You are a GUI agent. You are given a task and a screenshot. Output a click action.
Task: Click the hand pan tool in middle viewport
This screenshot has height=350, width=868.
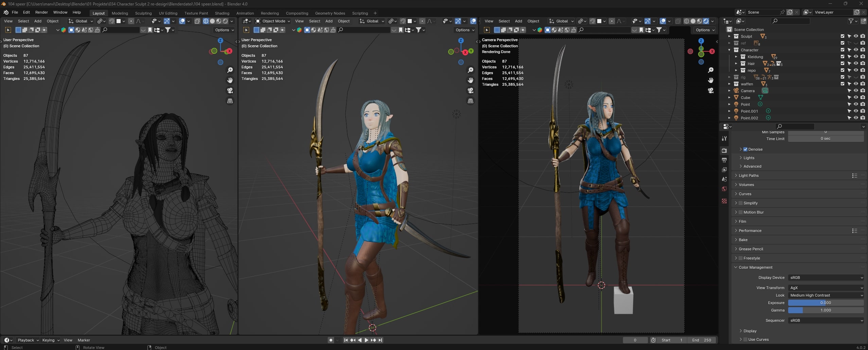pos(471,80)
